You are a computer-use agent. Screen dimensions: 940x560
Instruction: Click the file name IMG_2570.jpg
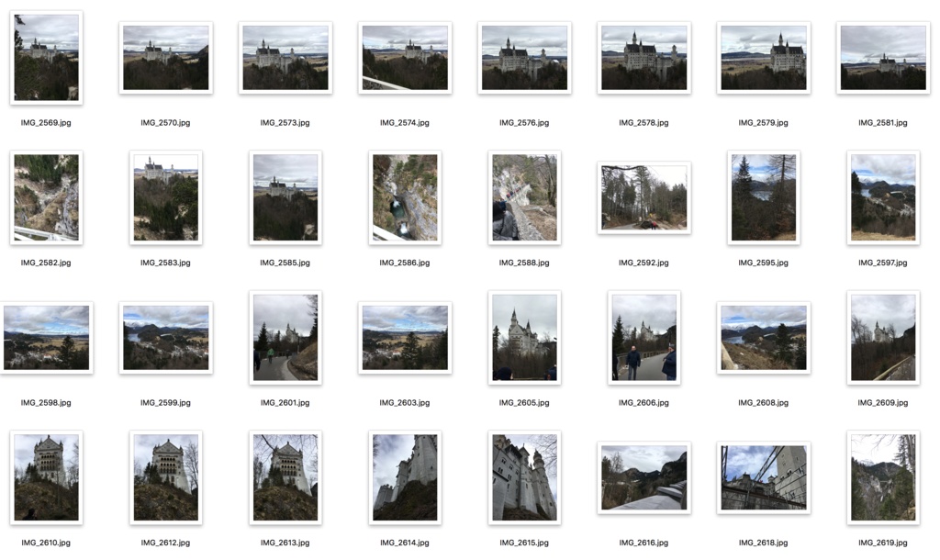pyautogui.click(x=165, y=122)
